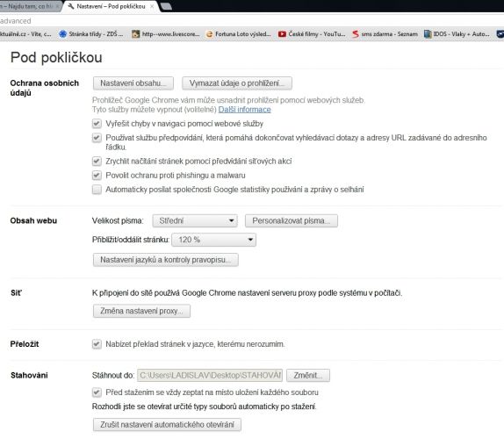The height and width of the screenshot is (439, 504).
Task: Open the page zoom 120 % dropdown
Action: tap(213, 240)
